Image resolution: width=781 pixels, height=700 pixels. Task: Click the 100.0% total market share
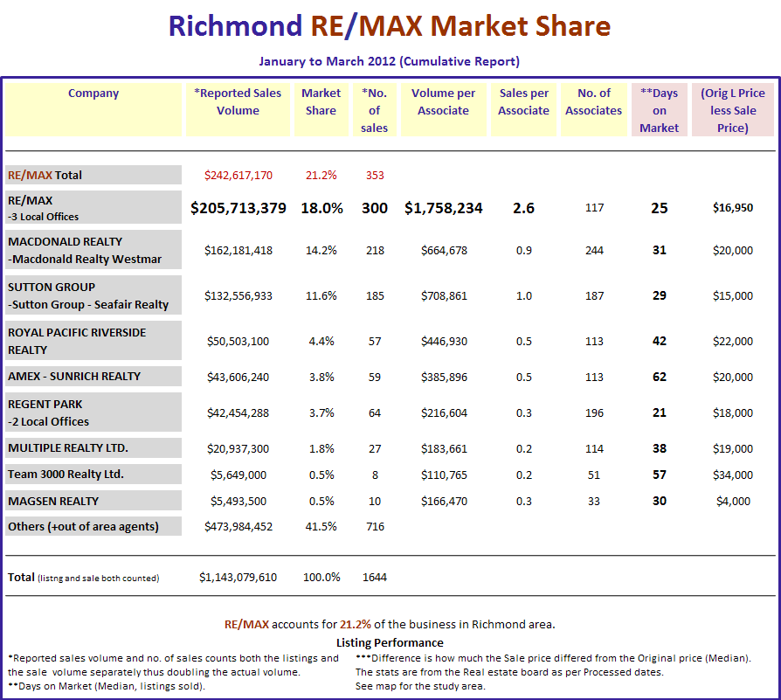[x=321, y=578]
